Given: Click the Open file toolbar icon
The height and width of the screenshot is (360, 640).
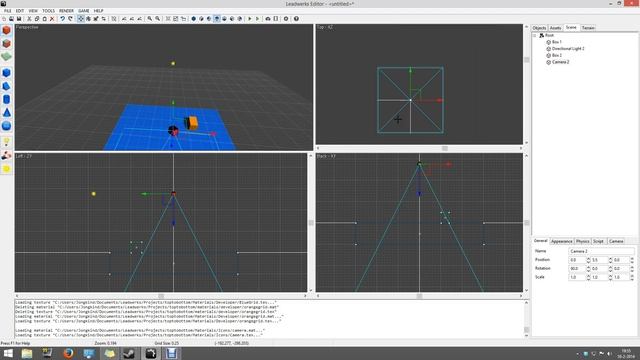Looking at the screenshot, I should coord(11,19).
